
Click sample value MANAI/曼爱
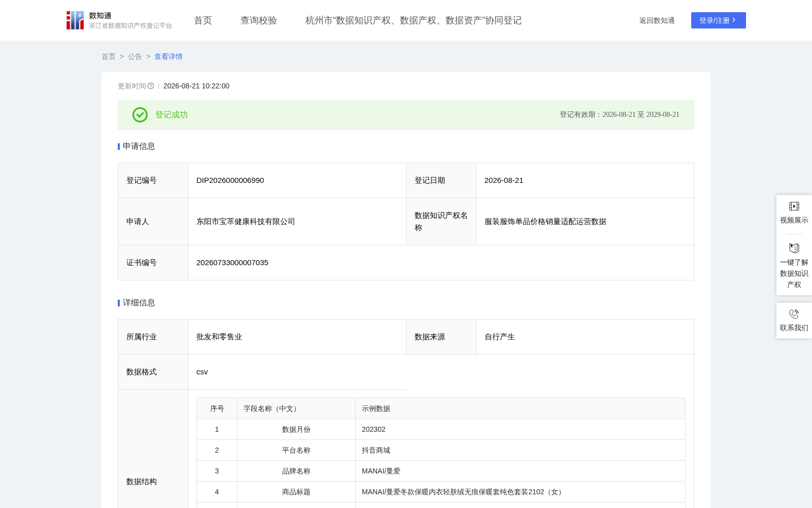pos(381,471)
